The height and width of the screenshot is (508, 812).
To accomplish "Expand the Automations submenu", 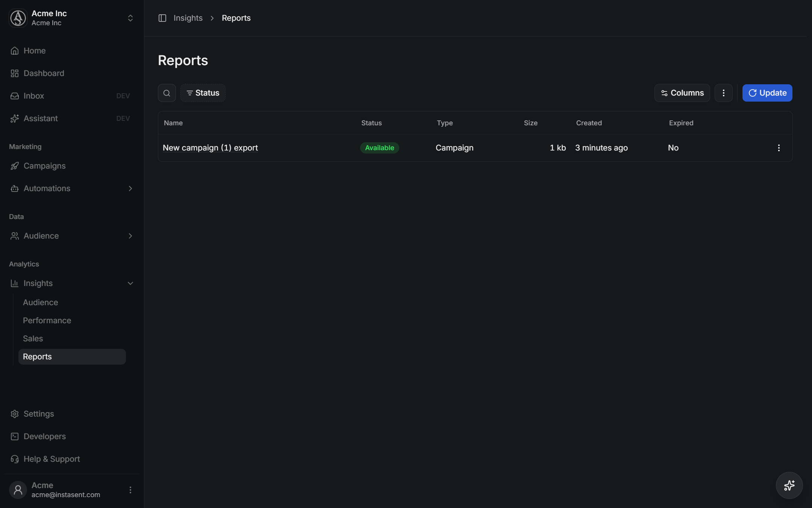I will (130, 189).
